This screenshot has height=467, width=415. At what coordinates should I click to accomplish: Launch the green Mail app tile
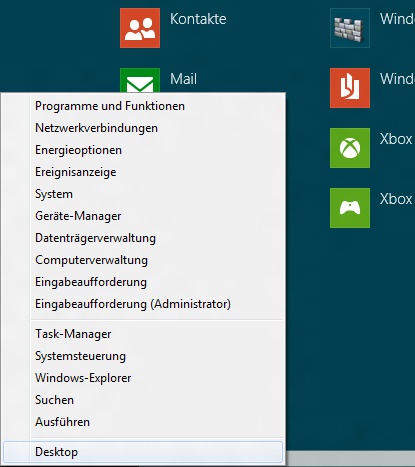(140, 80)
